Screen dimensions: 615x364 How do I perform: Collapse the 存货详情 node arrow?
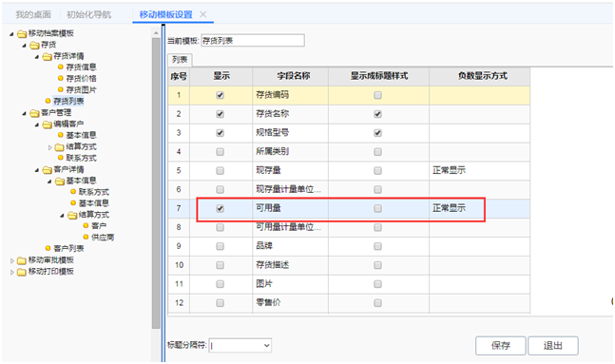coord(37,57)
